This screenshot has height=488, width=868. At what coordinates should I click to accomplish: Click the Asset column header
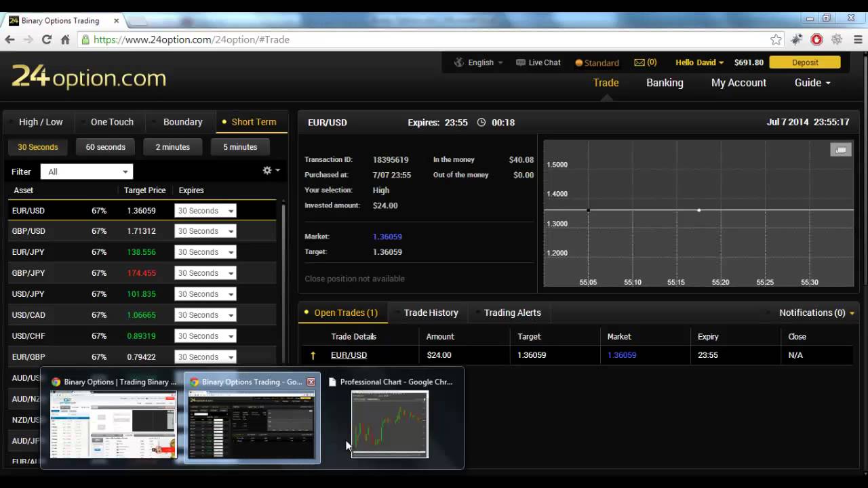(23, 190)
